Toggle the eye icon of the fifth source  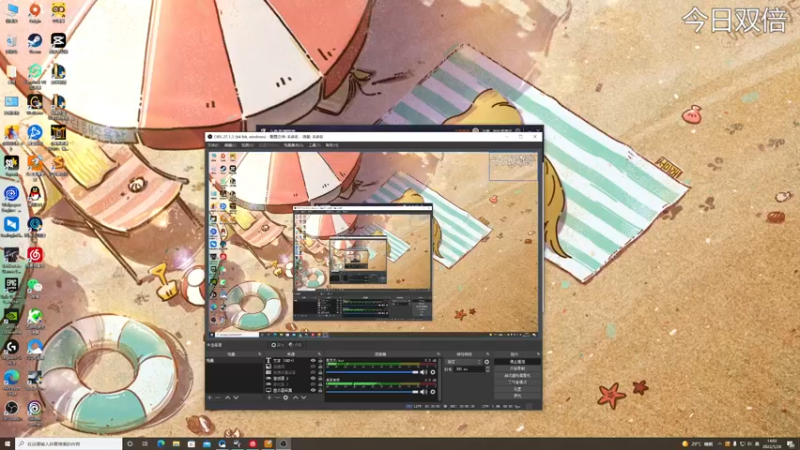tap(313, 384)
